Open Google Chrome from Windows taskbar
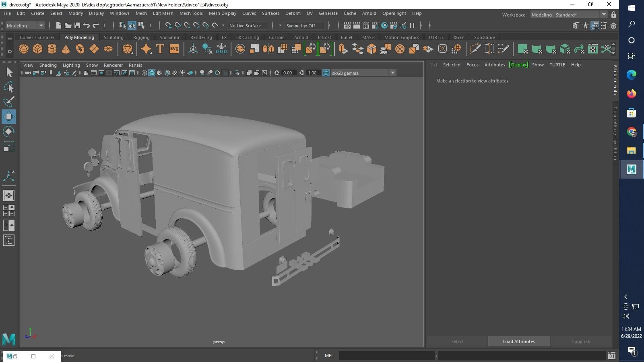Viewport: 644px width, 362px height. pyautogui.click(x=631, y=132)
